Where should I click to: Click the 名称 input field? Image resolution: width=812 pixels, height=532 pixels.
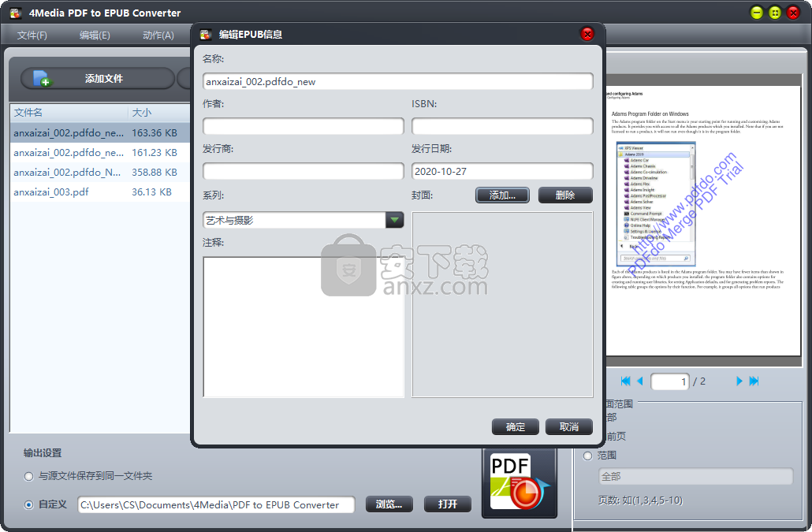[397, 81]
